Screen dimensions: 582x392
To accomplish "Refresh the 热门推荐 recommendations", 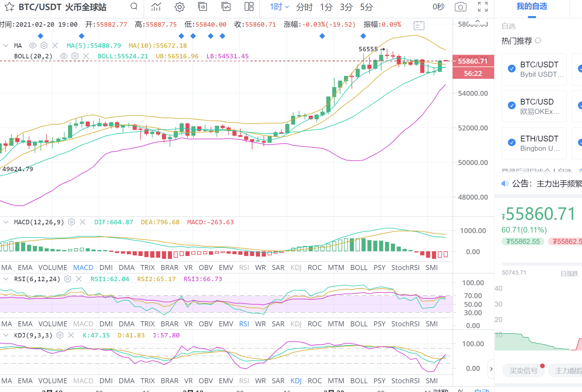I will tap(538, 41).
